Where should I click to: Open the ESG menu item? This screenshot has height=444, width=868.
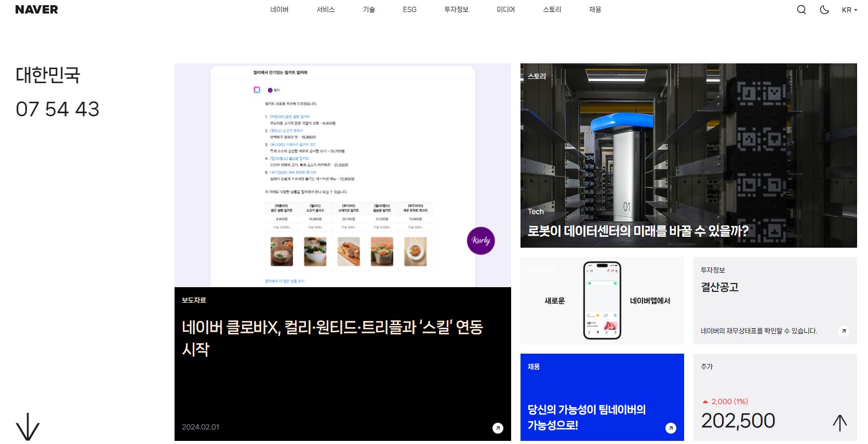pos(410,9)
